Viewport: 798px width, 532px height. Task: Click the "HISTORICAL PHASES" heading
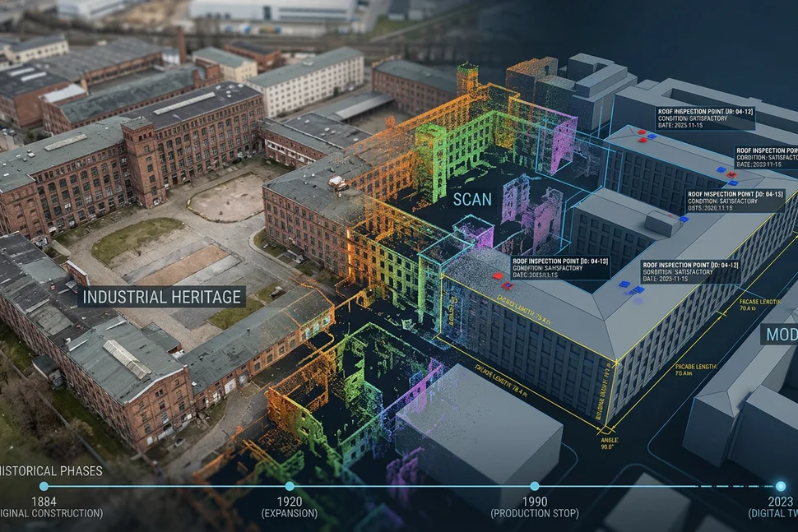point(51,471)
